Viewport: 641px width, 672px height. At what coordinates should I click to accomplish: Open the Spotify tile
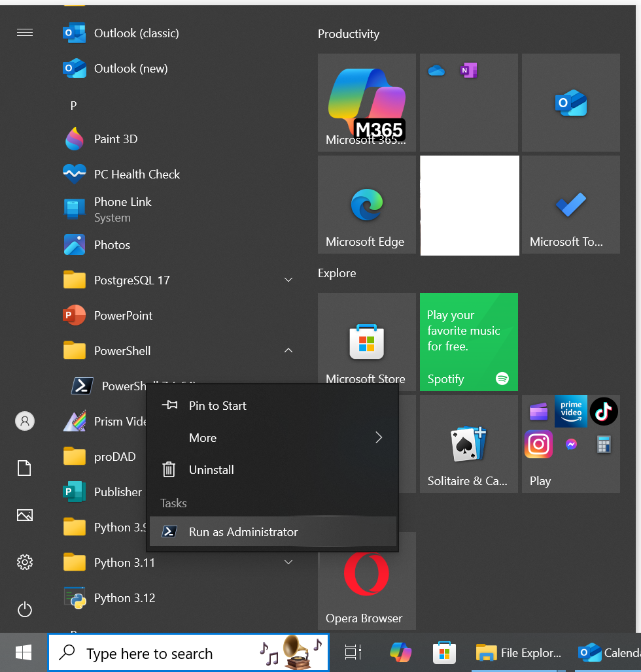[468, 342]
